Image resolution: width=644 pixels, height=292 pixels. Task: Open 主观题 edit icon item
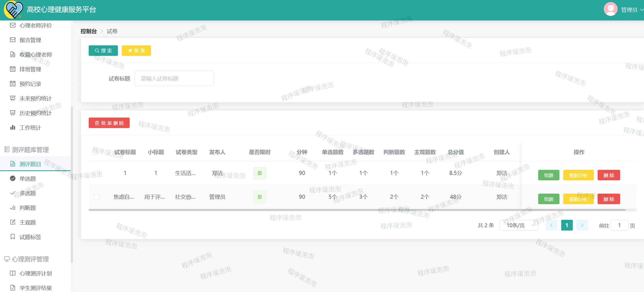click(13, 222)
